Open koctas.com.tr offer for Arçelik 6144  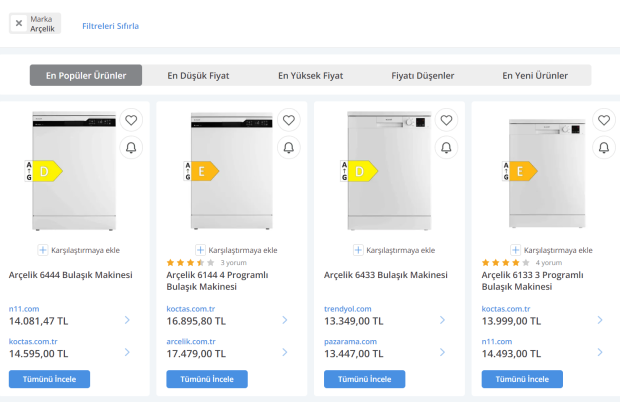(191, 309)
